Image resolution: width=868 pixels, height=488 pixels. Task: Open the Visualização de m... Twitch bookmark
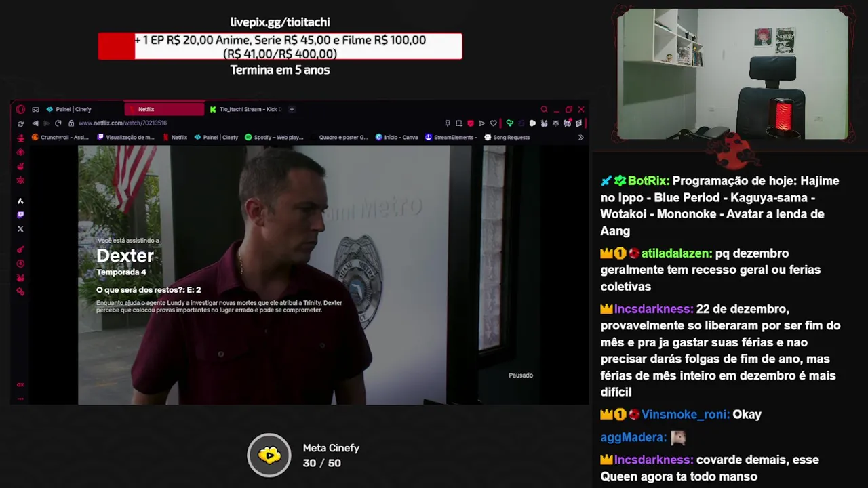click(x=126, y=138)
